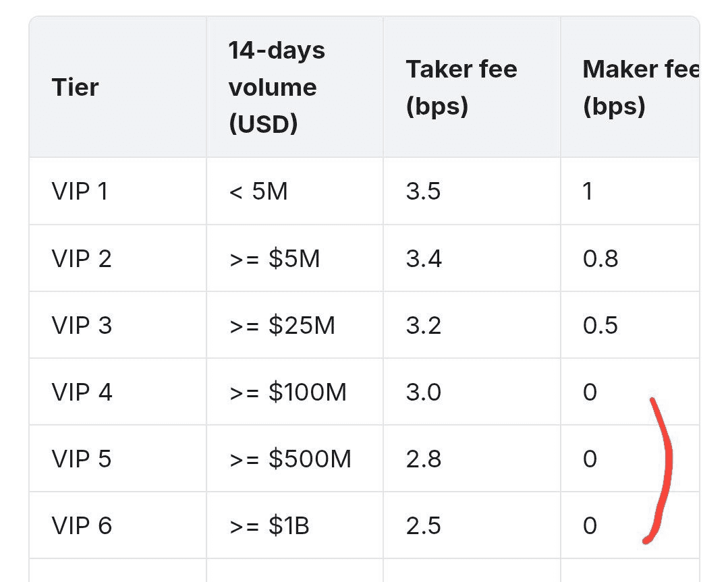Click the VIP 5 row label
The width and height of the screenshot is (728, 582).
click(x=81, y=459)
